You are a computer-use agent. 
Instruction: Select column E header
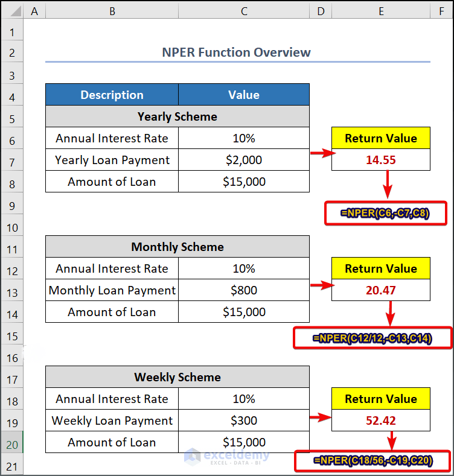[x=381, y=11]
